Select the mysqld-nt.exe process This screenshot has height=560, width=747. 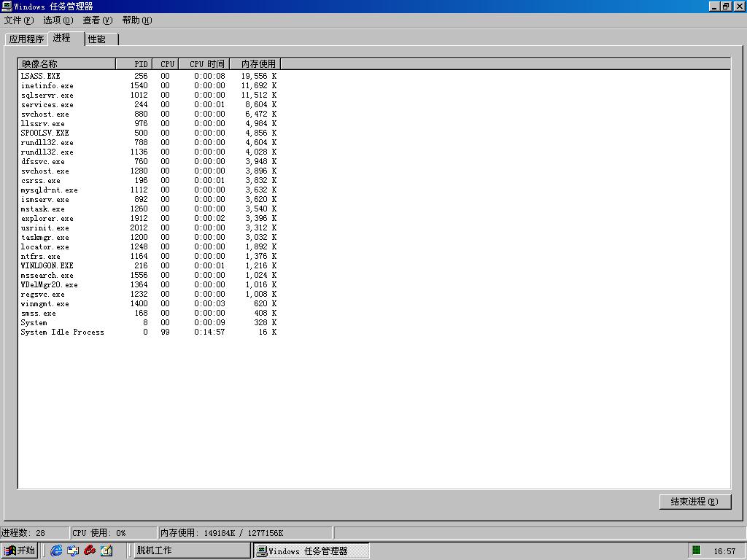149,190
